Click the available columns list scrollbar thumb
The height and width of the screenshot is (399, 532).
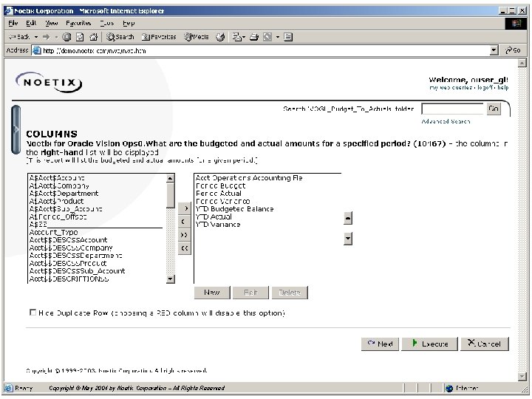[x=171, y=195]
